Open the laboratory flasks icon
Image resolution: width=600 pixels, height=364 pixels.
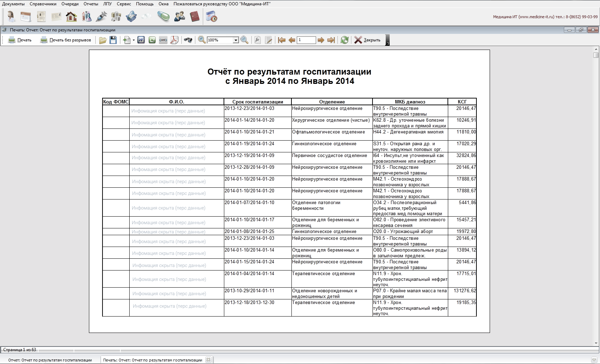86,16
